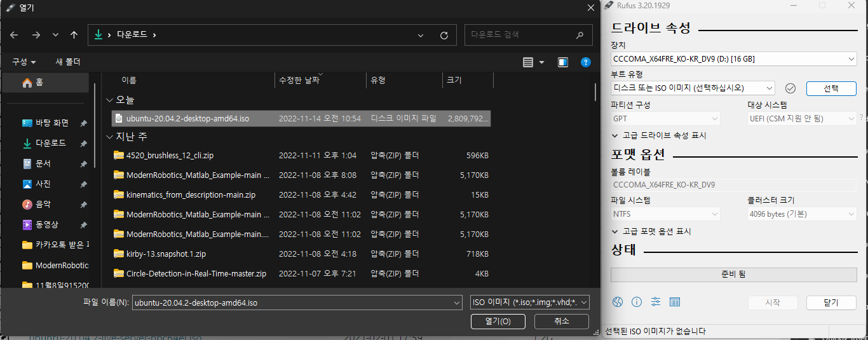Viewport: 868px width, 340px height.
Task: Click Rufus 볼륨 레이블 field
Action: [734, 185]
